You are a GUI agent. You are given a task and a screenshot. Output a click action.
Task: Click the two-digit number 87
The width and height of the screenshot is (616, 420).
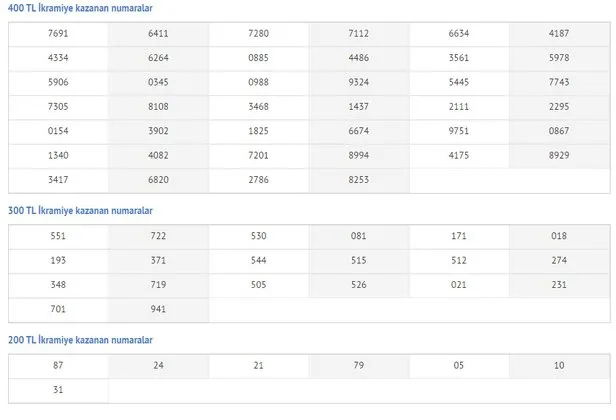coord(58,365)
